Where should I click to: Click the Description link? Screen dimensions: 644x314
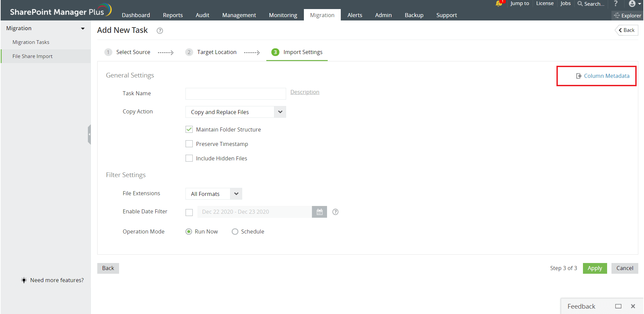[x=305, y=92]
